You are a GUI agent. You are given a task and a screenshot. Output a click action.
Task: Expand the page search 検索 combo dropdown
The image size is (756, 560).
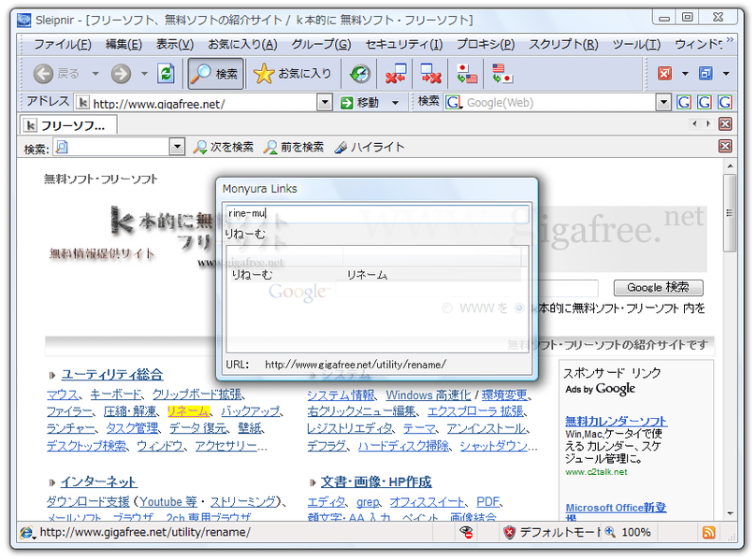click(x=178, y=147)
